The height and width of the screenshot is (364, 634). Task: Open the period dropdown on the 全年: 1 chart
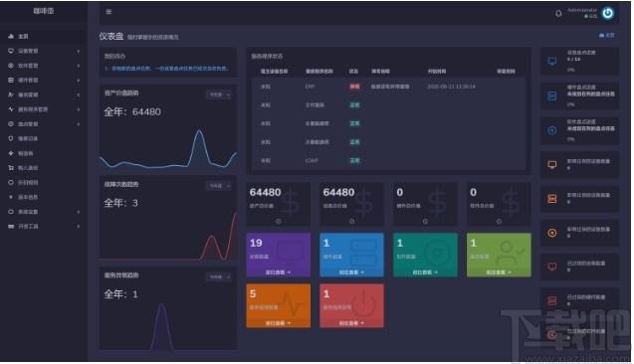pyautogui.click(x=220, y=277)
